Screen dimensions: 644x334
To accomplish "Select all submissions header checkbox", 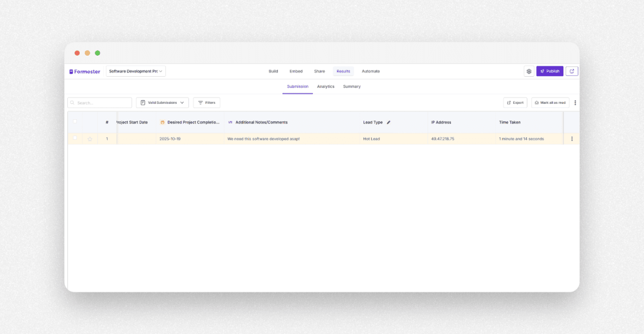I will [75, 121].
